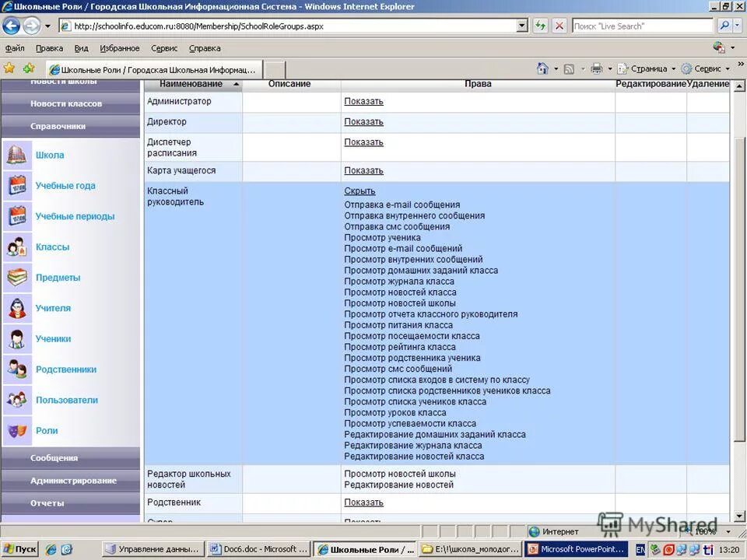Open the Правка menu
The image size is (747, 560).
(49, 48)
